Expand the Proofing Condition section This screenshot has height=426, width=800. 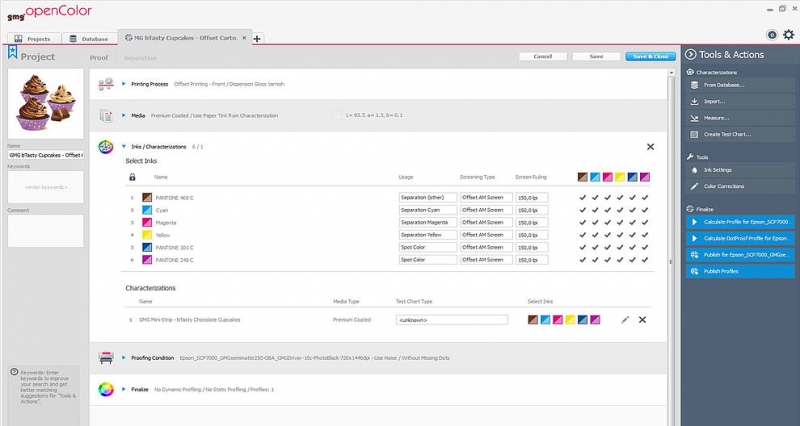pos(123,358)
